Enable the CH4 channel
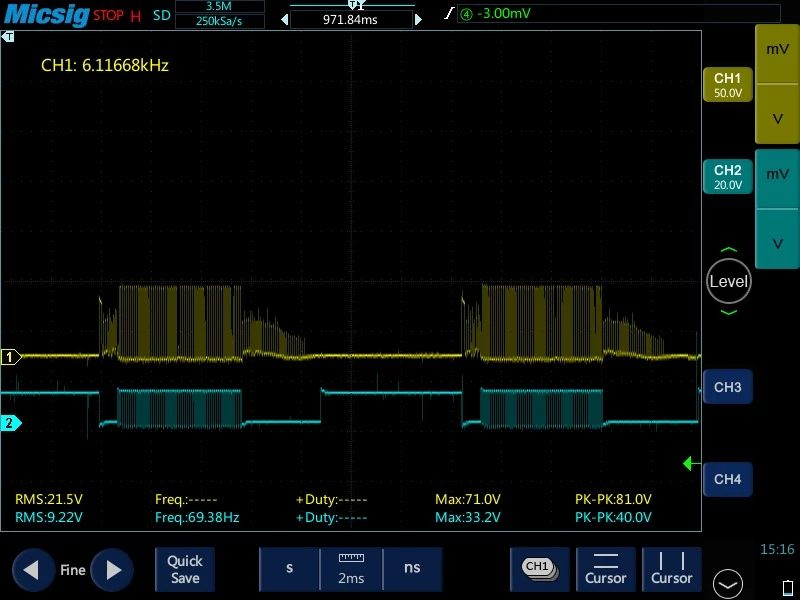This screenshot has width=800, height=600. 728,479
